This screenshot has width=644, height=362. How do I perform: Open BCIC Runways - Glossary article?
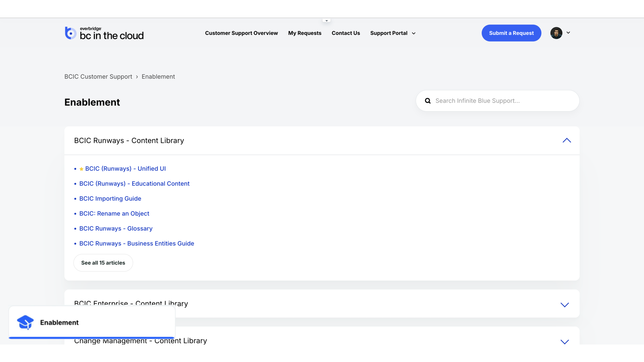tap(116, 229)
